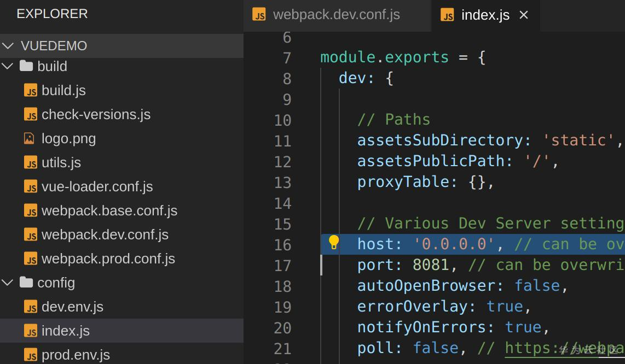Click the 'true' value after errorOverlay
Viewport: 625px width, 364px height.
click(505, 306)
